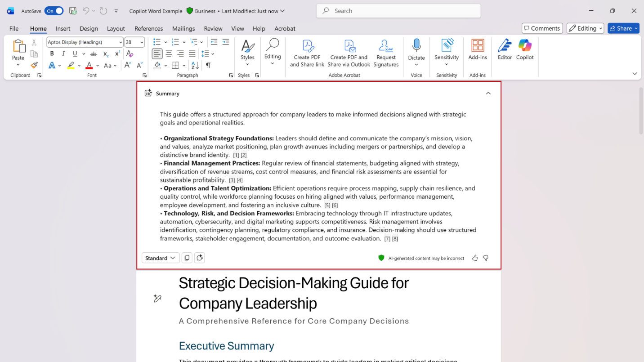
Task: Click the thumbs down feedback icon
Action: coord(486,258)
